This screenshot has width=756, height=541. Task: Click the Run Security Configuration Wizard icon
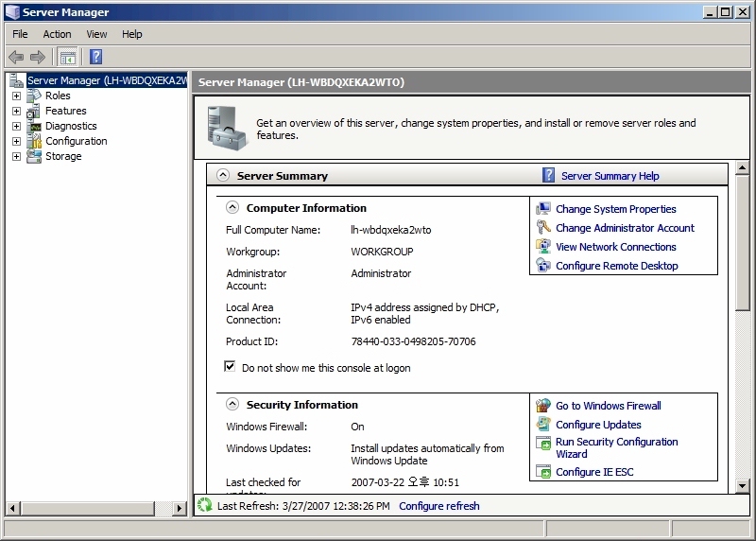point(543,443)
